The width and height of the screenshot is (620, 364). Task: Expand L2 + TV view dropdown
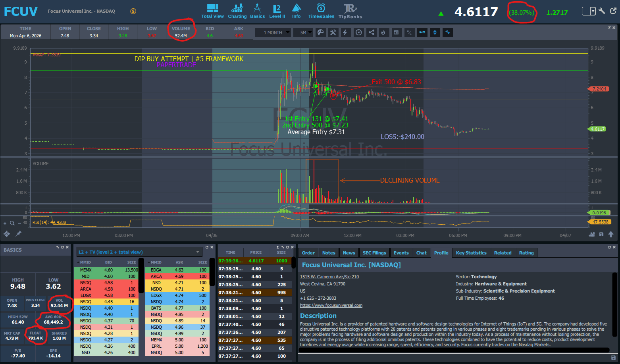pyautogui.click(x=198, y=252)
